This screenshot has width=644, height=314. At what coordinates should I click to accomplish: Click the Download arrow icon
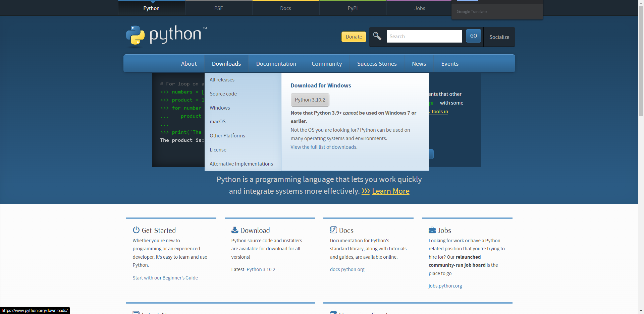coord(235,230)
